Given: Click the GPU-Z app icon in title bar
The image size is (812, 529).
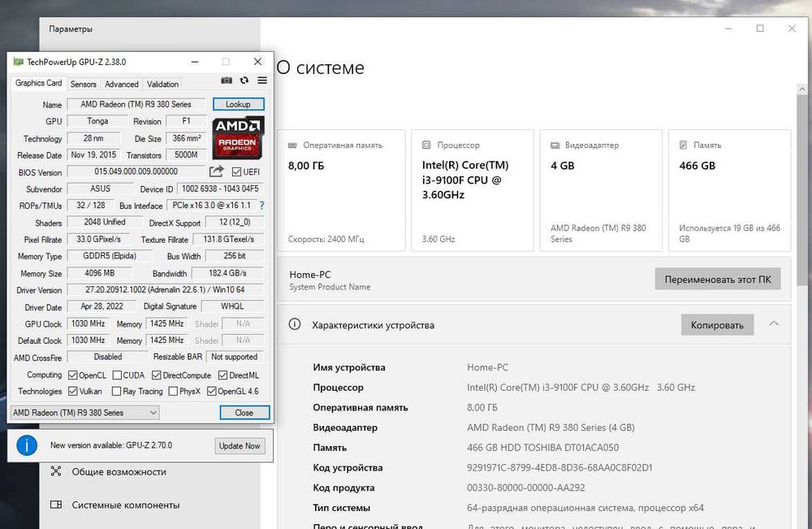Looking at the screenshot, I should click(x=18, y=62).
